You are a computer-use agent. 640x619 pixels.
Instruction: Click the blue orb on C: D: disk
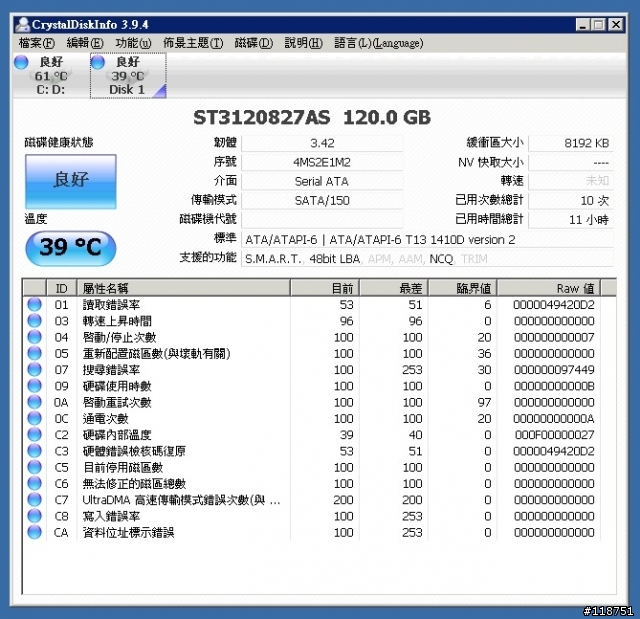click(21, 62)
